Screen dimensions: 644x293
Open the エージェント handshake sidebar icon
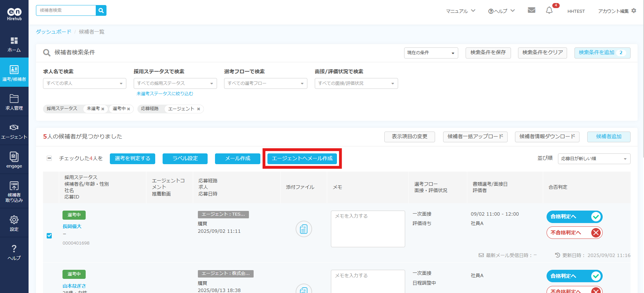[14, 131]
